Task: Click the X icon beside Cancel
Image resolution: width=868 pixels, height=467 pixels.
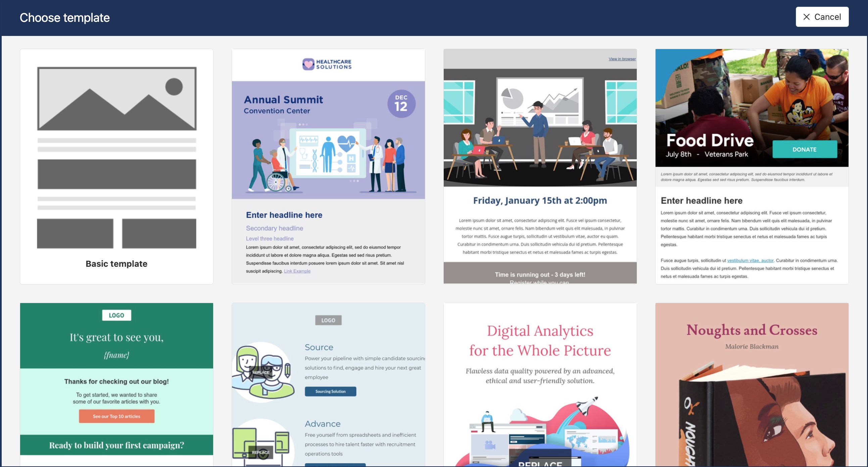Action: click(807, 16)
